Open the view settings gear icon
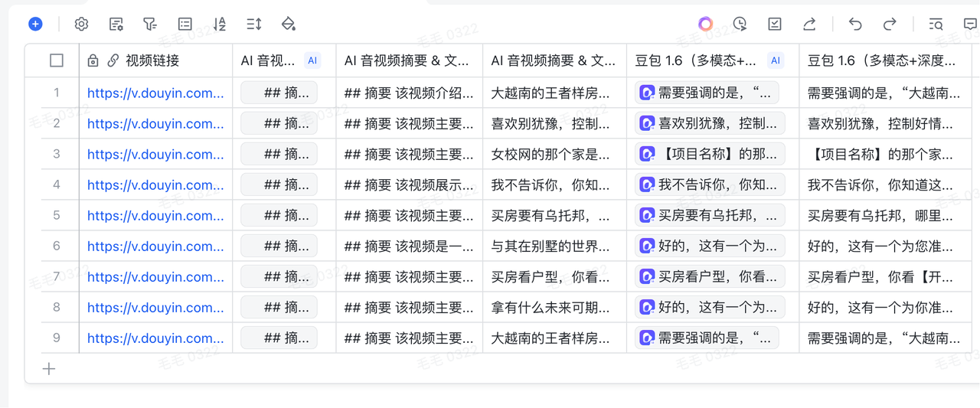Screen dimensions: 980x408 [x=81, y=24]
